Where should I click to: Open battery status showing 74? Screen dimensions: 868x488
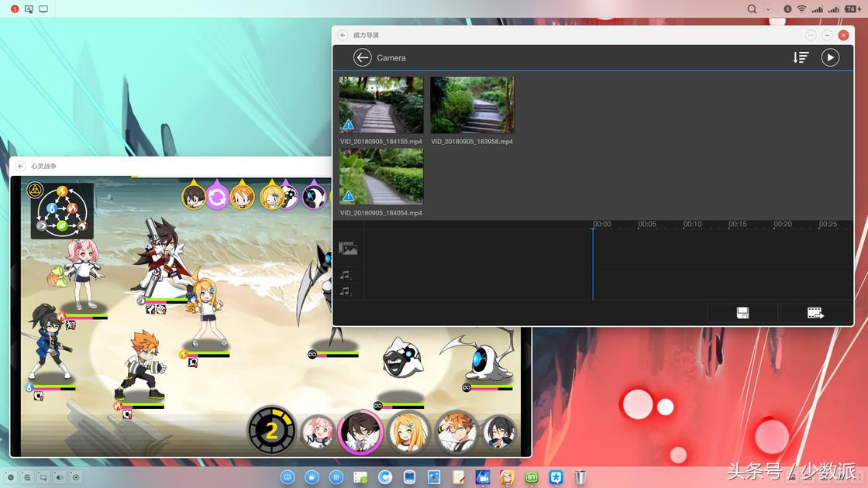pos(853,9)
